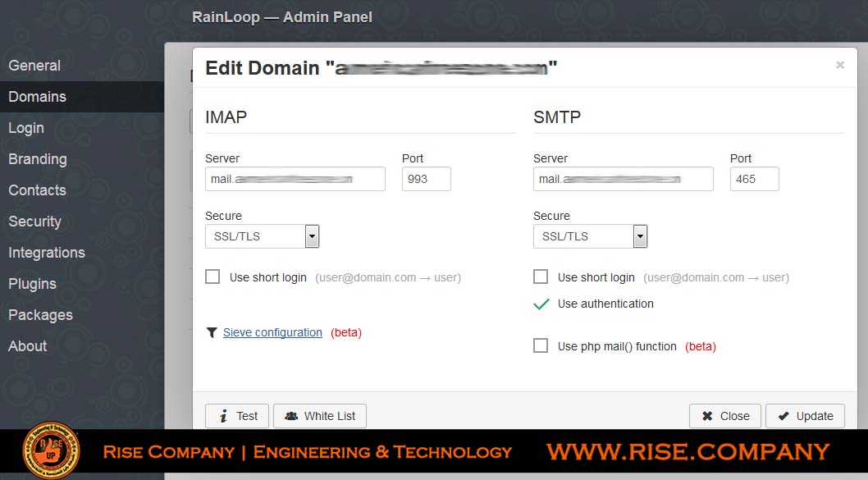
Task: Click the Test button
Action: 237,416
